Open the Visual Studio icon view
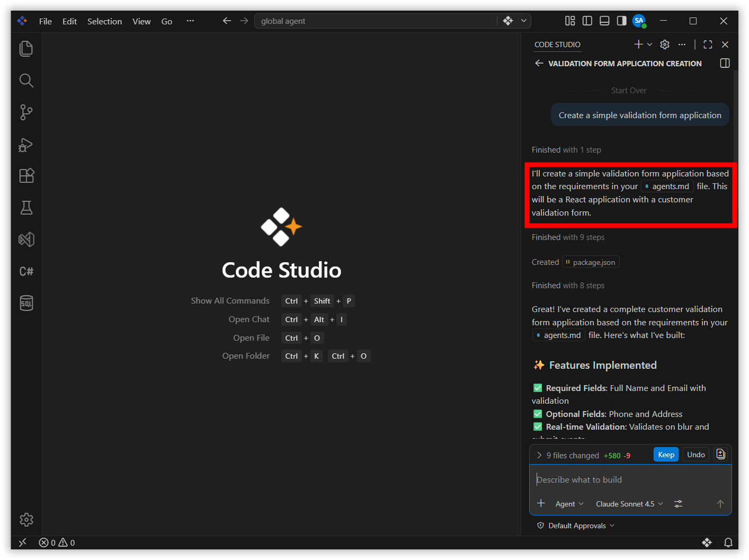This screenshot has width=749, height=560. tap(26, 239)
